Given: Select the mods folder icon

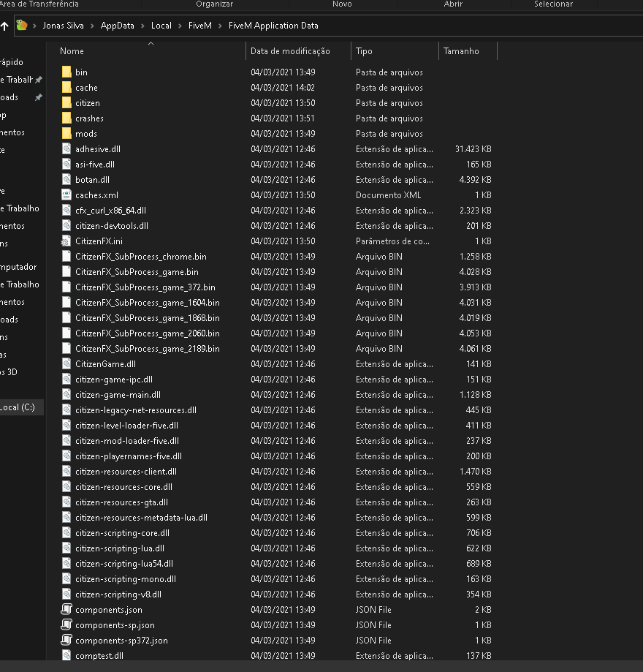Looking at the screenshot, I should (x=66, y=134).
